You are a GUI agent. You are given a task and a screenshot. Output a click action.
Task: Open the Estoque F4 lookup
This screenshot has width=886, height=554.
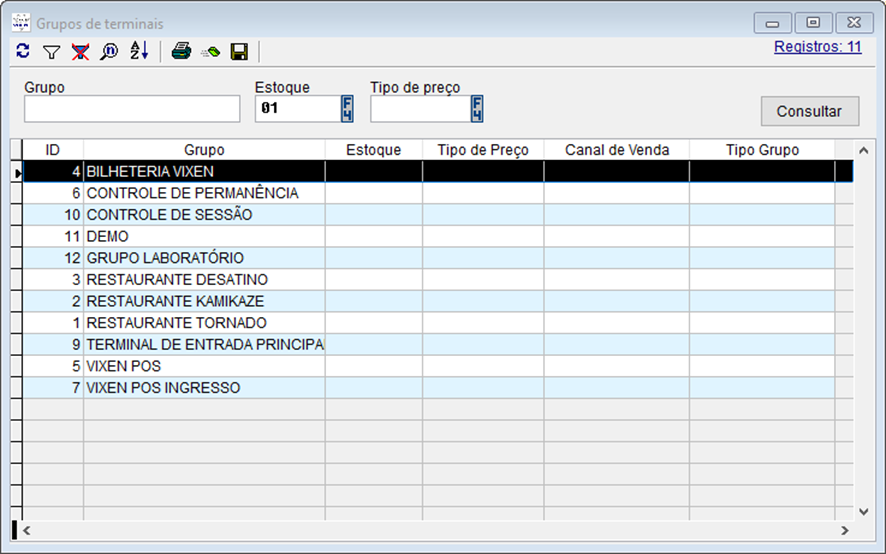pyautogui.click(x=347, y=109)
